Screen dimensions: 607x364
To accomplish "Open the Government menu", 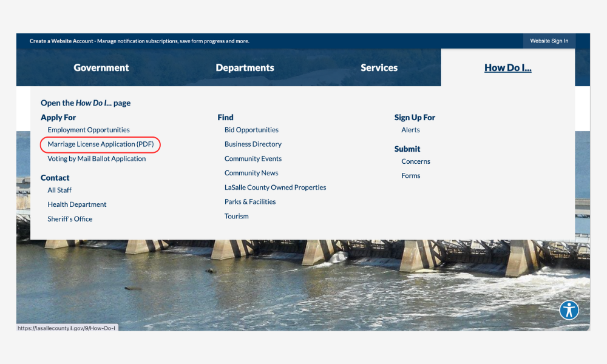I will pos(101,68).
